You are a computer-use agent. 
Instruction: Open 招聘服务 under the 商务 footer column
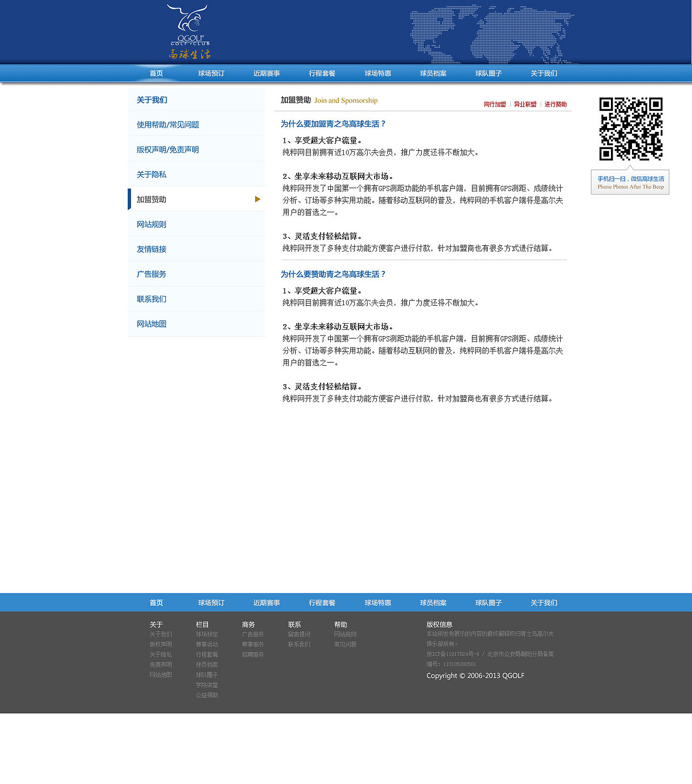[x=252, y=654]
